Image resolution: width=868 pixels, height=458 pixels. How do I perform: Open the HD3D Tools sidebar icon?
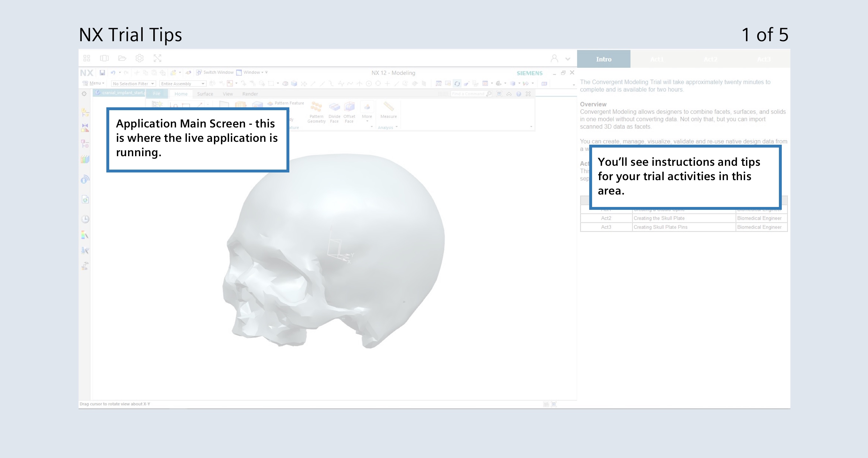[x=85, y=179]
